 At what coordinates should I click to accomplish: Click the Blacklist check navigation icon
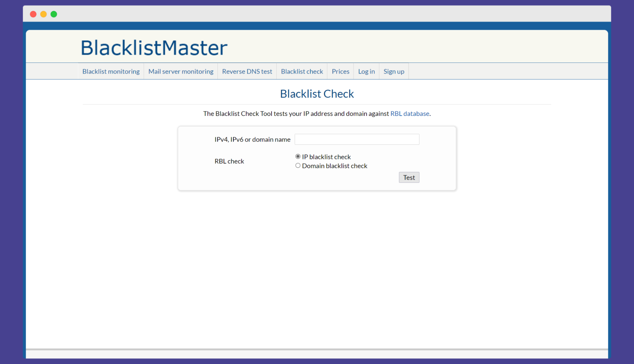pos(302,71)
